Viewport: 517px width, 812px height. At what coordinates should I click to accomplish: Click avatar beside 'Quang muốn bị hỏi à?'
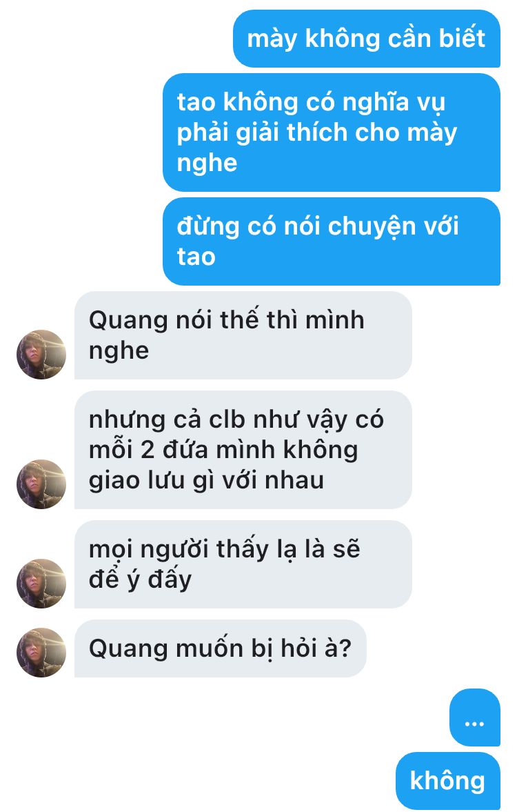click(41, 653)
